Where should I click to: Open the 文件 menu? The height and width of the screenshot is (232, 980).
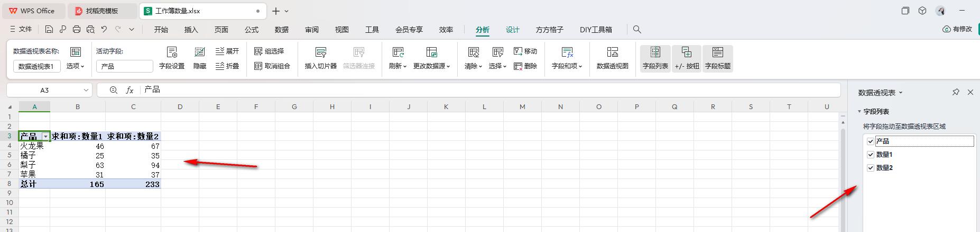tap(21, 29)
